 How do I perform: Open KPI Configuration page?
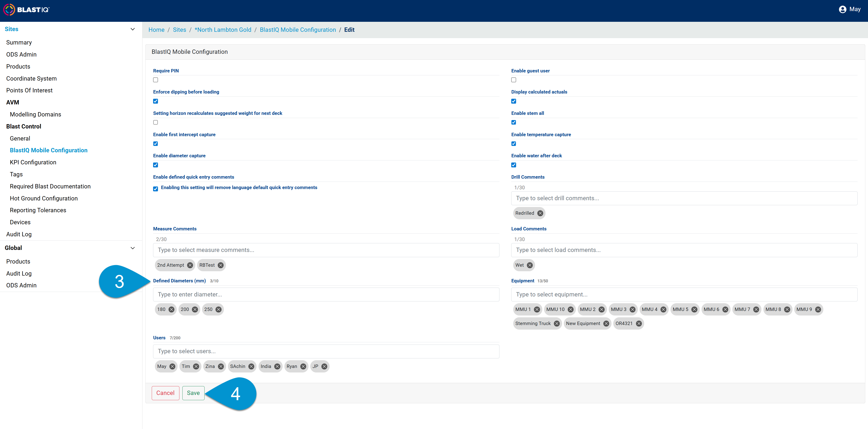click(x=33, y=162)
